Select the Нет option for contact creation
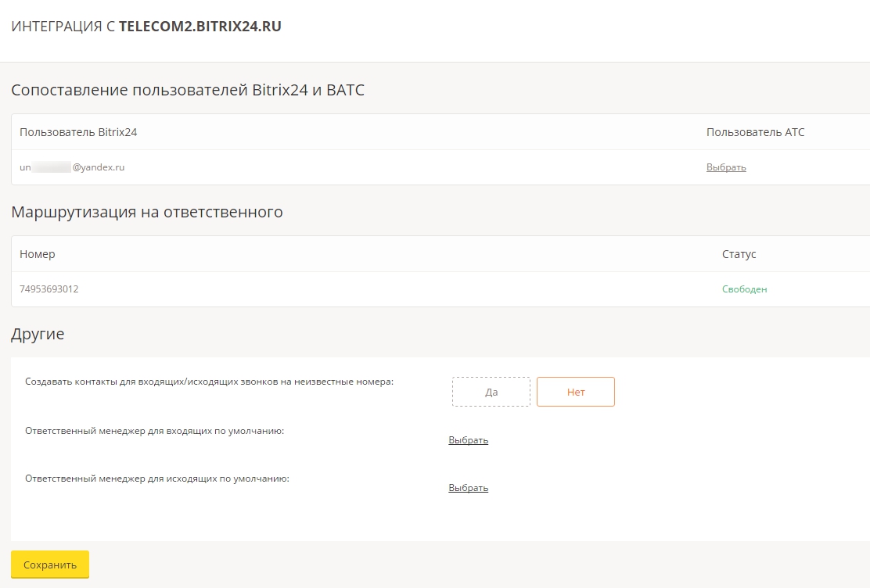This screenshot has height=588, width=870. 575,392
